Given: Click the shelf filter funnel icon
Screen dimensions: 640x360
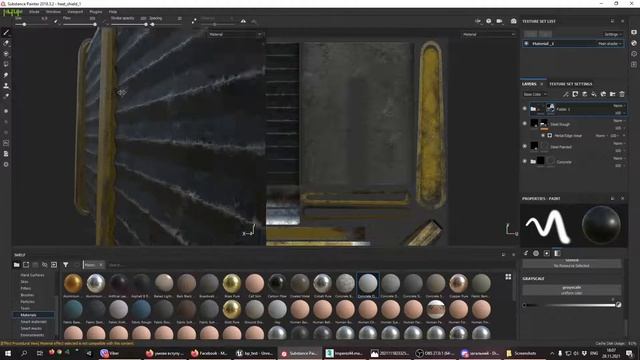Looking at the screenshot, I should coord(65,265).
